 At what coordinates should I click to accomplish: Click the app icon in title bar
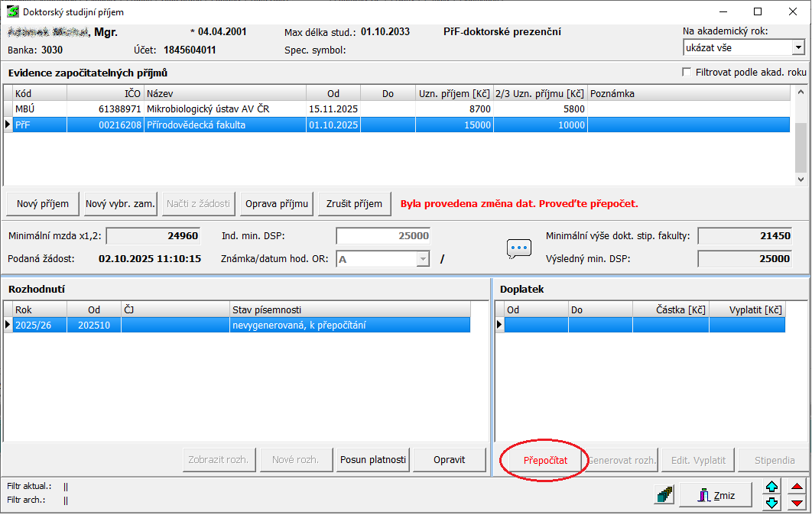click(x=12, y=11)
